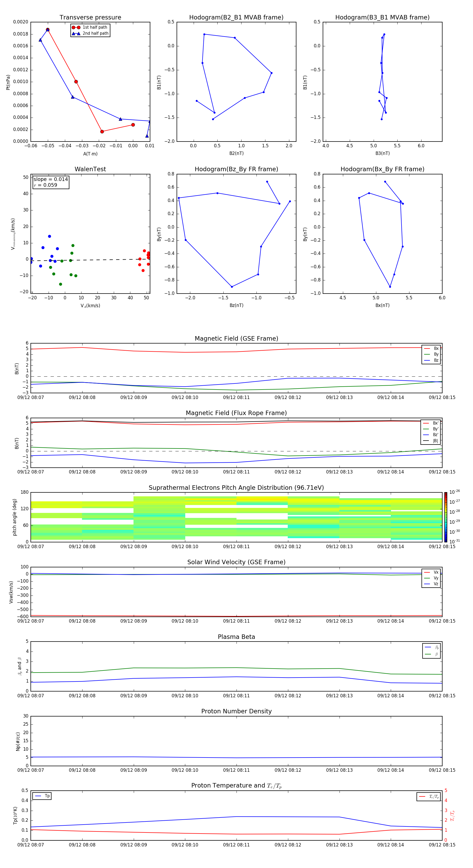Screen dimensions: 473x868
Task: Click the "Vsw(km/s)" axis label
Action: pos(11,592)
